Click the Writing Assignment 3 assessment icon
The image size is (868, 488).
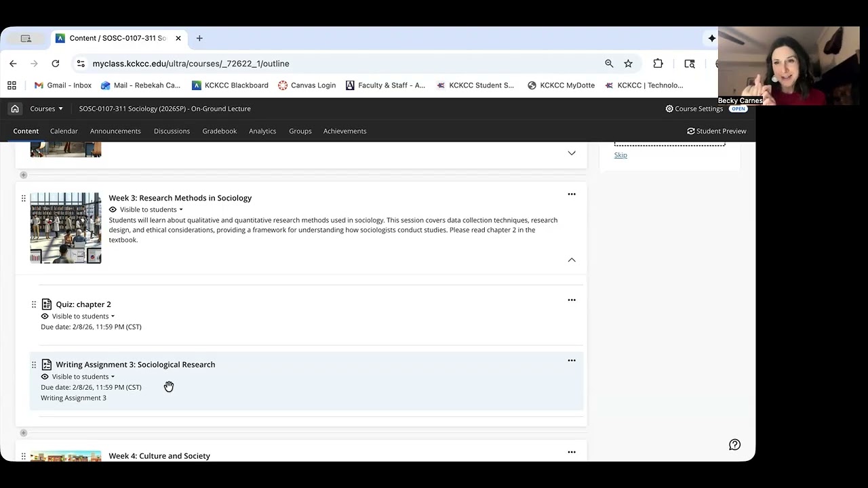pyautogui.click(x=46, y=365)
